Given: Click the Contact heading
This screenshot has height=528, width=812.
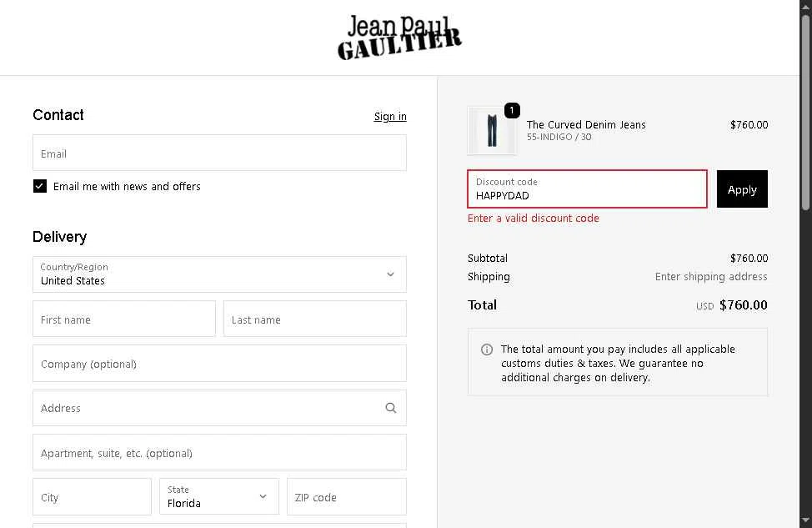Looking at the screenshot, I should click(58, 115).
